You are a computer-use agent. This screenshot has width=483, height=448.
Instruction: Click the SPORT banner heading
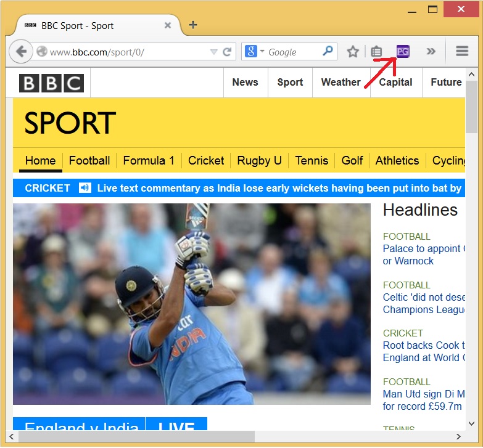[x=70, y=123]
